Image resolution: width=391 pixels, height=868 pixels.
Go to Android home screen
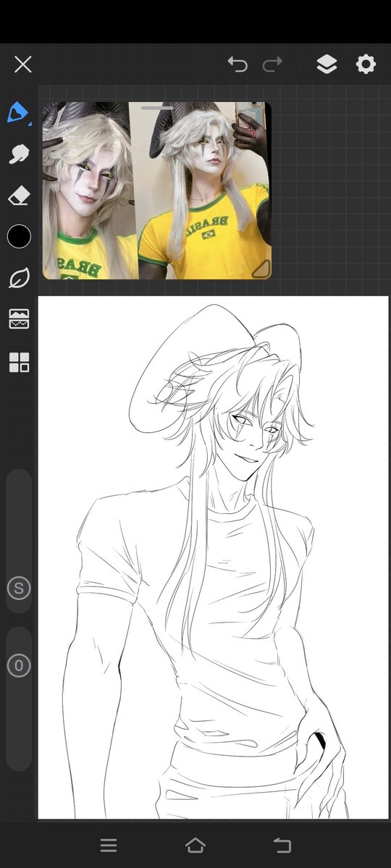[x=195, y=846]
